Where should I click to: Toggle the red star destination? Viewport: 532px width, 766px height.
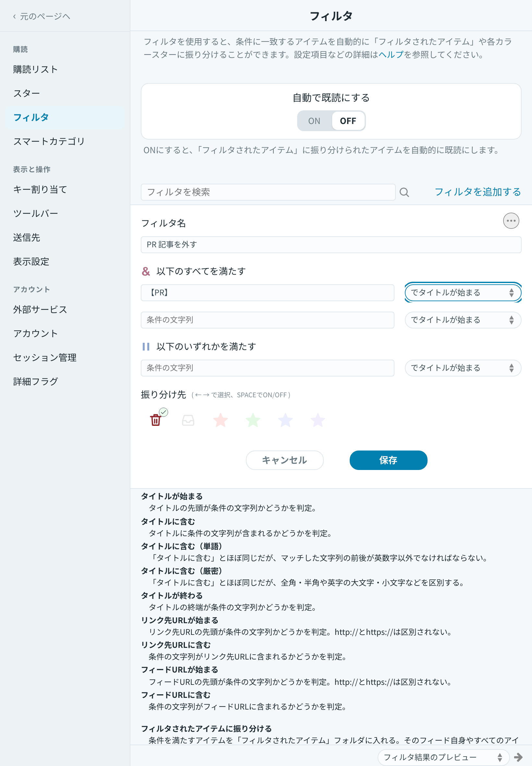[x=220, y=420]
